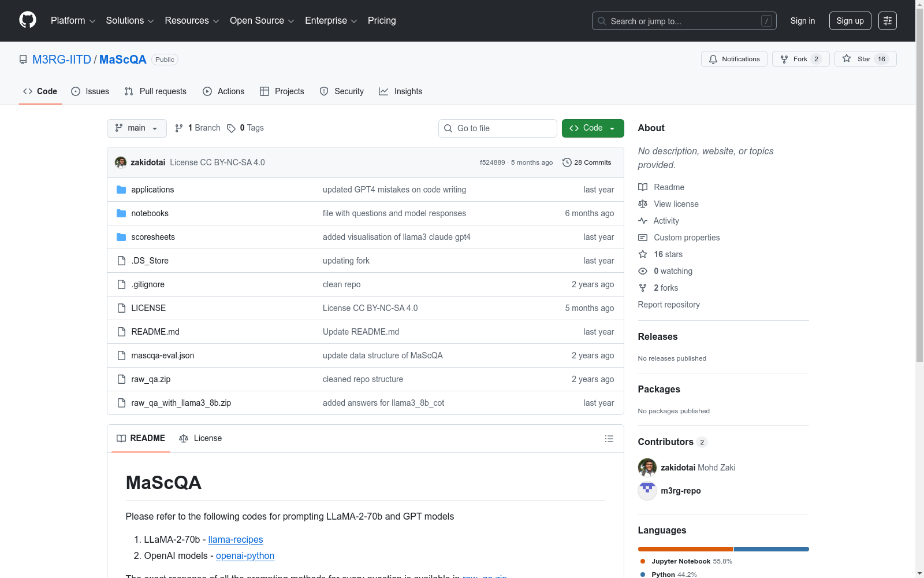The height and width of the screenshot is (578, 924).
Task: Click the page vertical scrollbar
Action: click(920, 185)
